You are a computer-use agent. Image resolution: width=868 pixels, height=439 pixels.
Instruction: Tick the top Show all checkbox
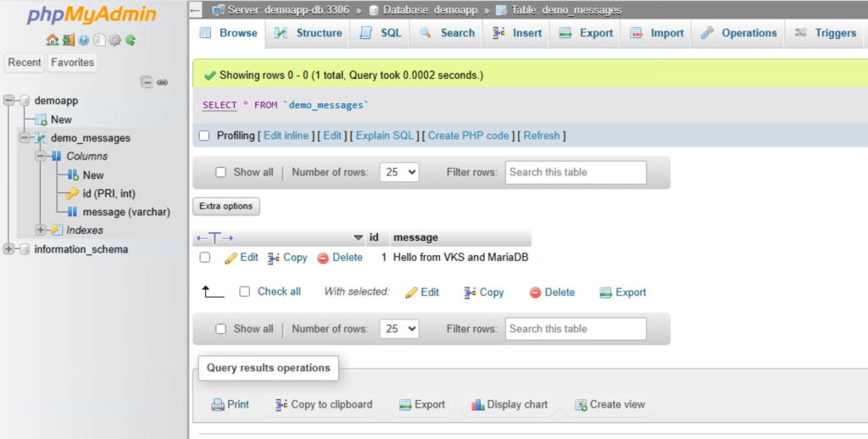point(221,172)
